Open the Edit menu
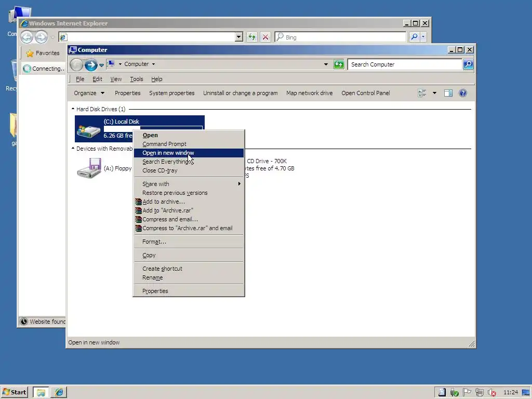Screen dimensions: 532x399 click(x=97, y=79)
